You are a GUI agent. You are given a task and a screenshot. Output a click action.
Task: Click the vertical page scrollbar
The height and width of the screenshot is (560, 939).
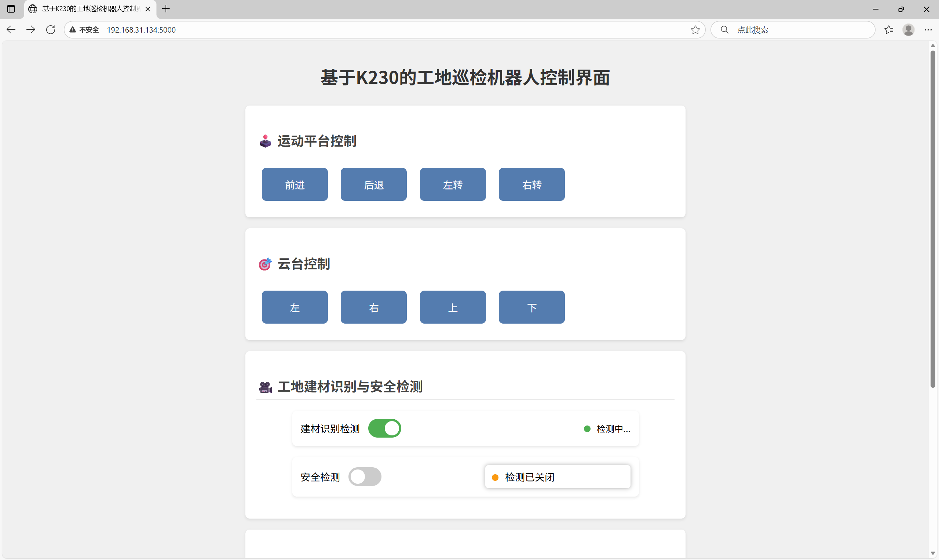933,219
